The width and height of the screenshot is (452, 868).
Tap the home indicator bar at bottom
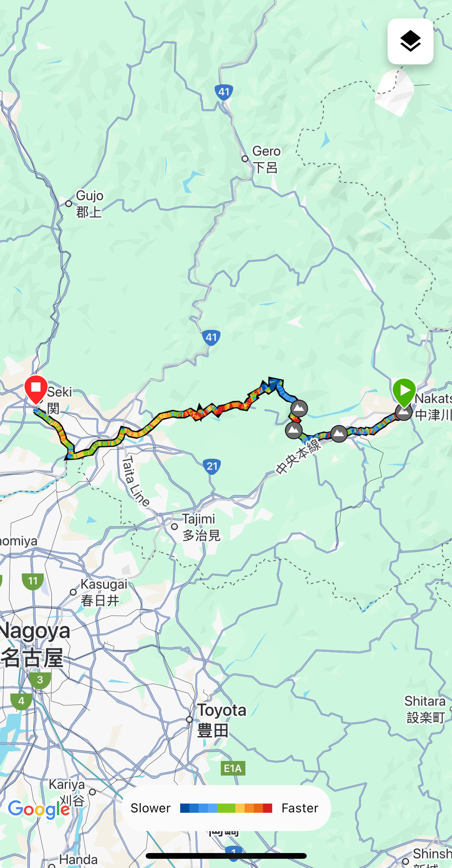(x=226, y=856)
